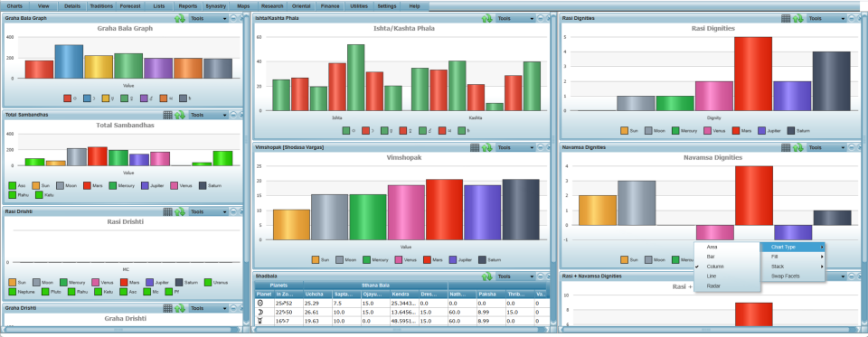Refresh the Graha Bala Graph panel

tap(180, 18)
